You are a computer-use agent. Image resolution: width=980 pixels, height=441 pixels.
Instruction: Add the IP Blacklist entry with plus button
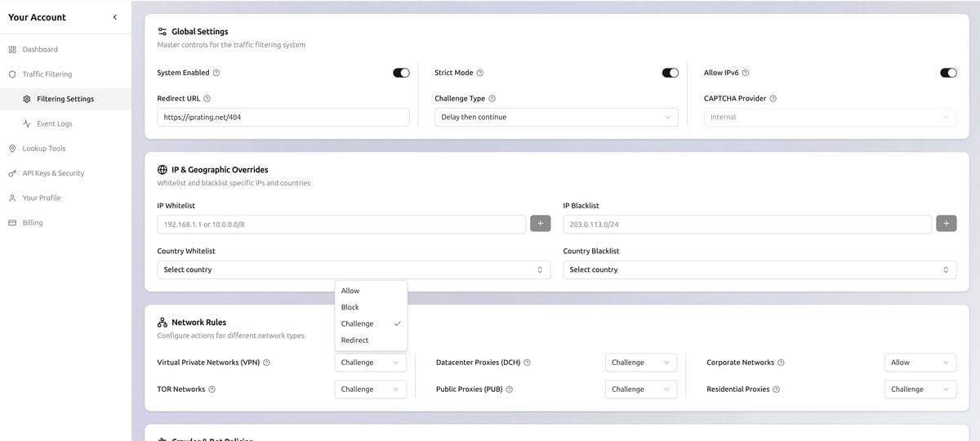coord(947,224)
